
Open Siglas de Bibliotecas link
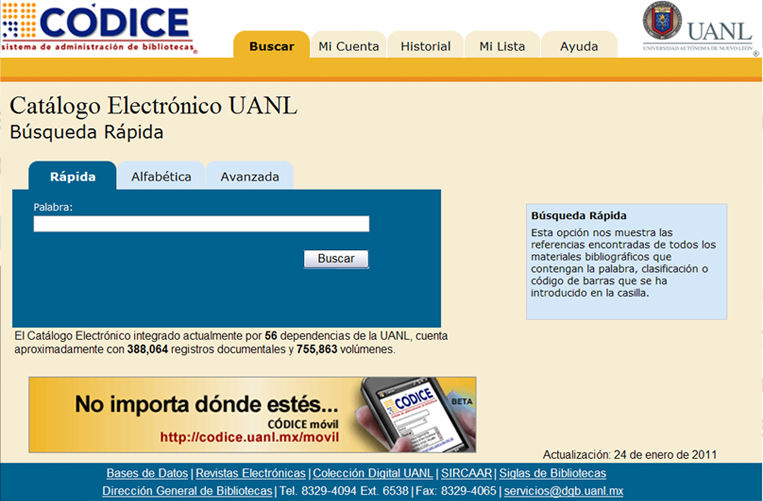(553, 473)
